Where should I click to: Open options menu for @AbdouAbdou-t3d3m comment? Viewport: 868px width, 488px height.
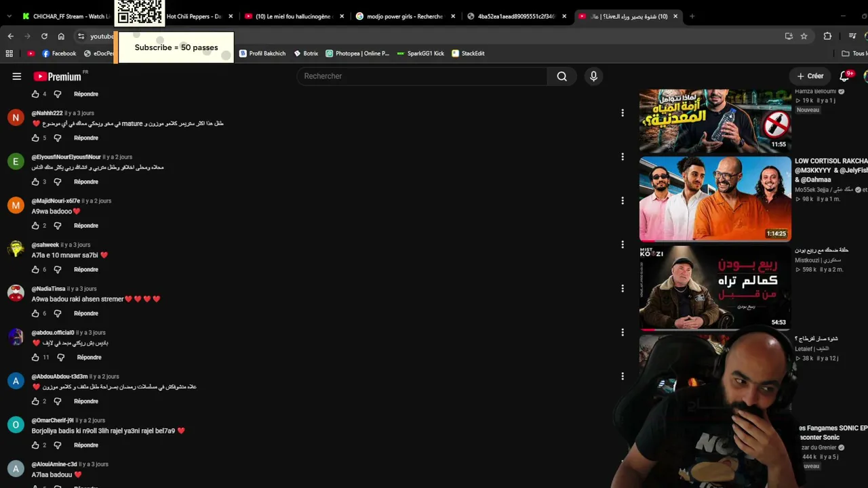coord(623,376)
